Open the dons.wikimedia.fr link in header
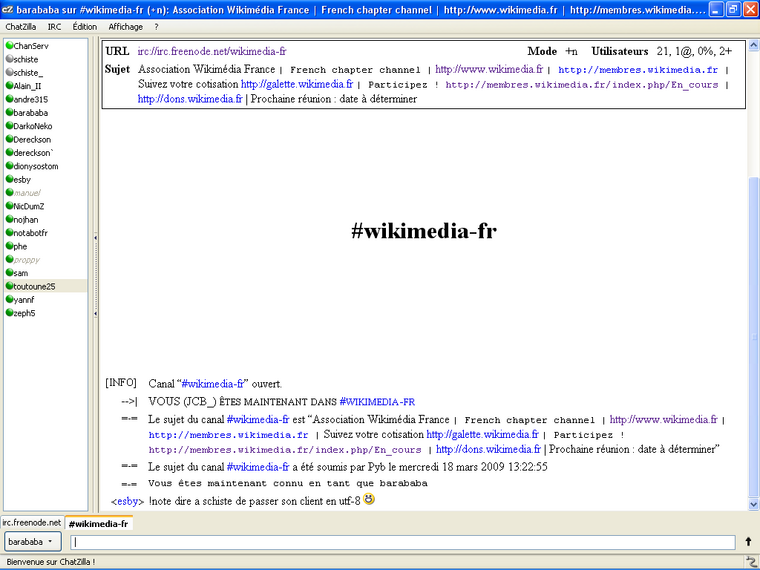Image resolution: width=760 pixels, height=570 pixels. coord(190,99)
